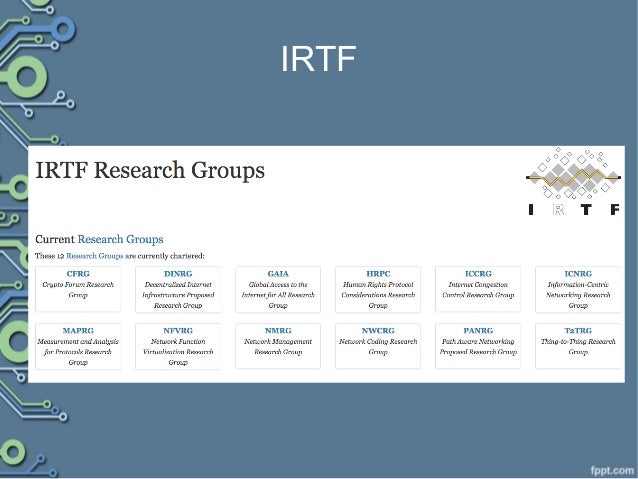The width and height of the screenshot is (638, 479).
Task: Open the ICNRG research group link
Action: pyautogui.click(x=578, y=274)
